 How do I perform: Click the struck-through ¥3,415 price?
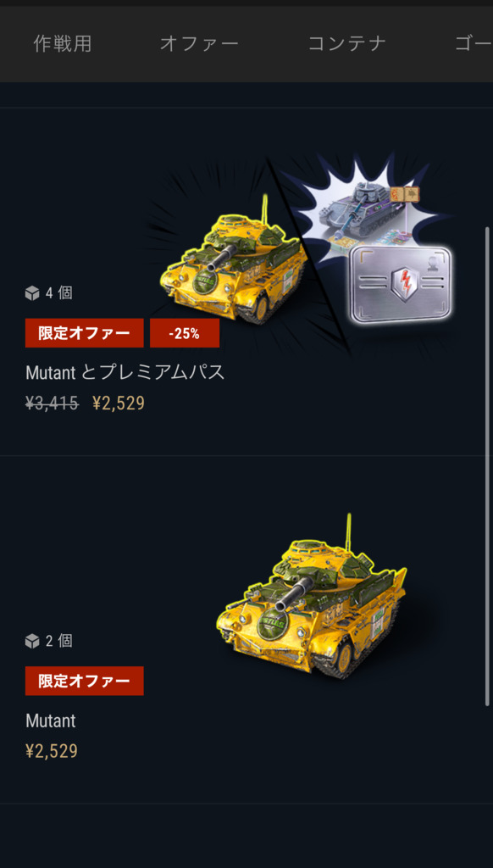point(52,403)
